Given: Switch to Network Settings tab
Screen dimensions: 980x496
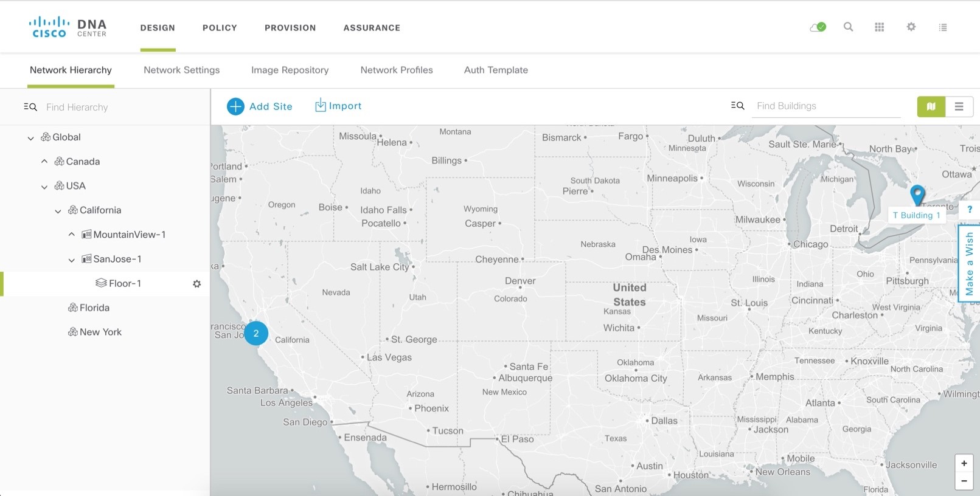Looking at the screenshot, I should [181, 70].
